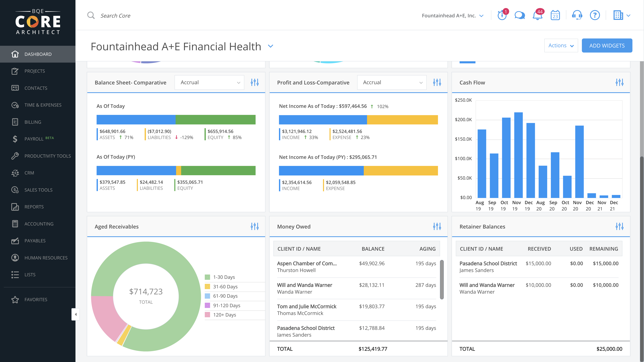Go to Dashboard in sidebar
The width and height of the screenshot is (644, 362).
38,54
